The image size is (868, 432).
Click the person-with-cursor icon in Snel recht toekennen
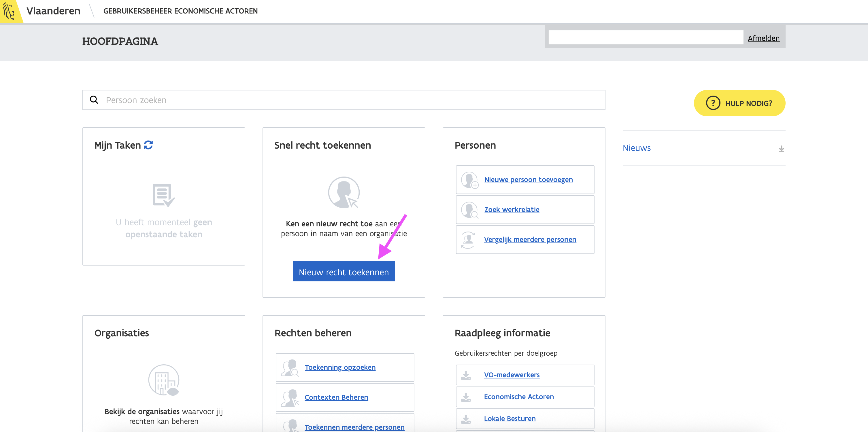(344, 193)
